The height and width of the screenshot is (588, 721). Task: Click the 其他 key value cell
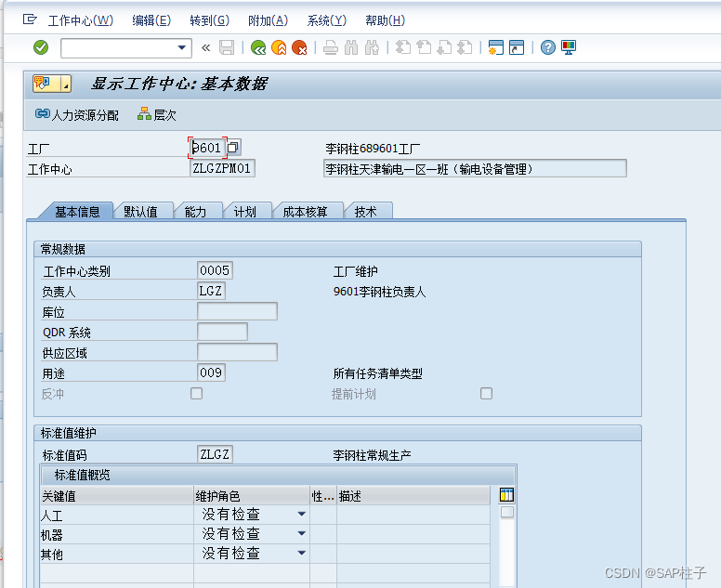pyautogui.click(x=117, y=554)
